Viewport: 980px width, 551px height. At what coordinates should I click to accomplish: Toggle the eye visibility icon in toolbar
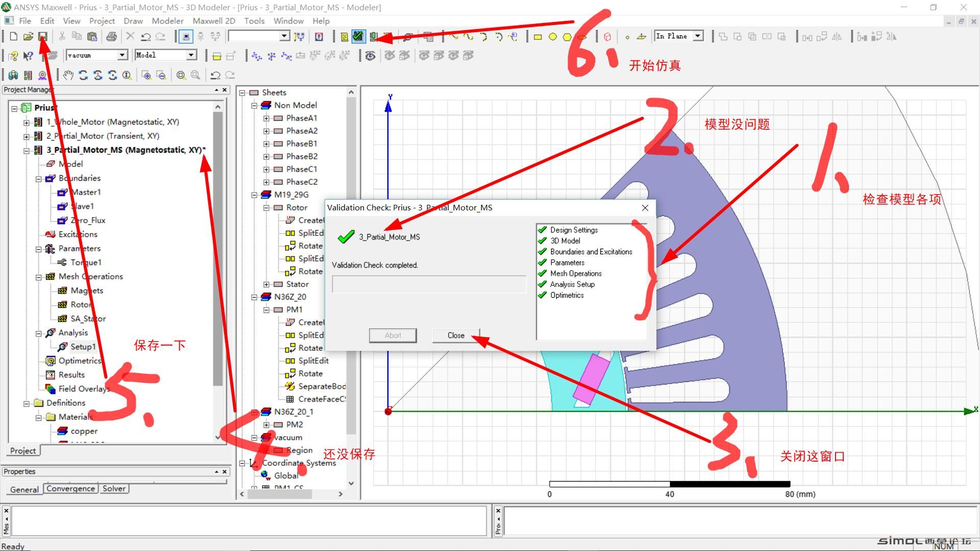(x=371, y=56)
